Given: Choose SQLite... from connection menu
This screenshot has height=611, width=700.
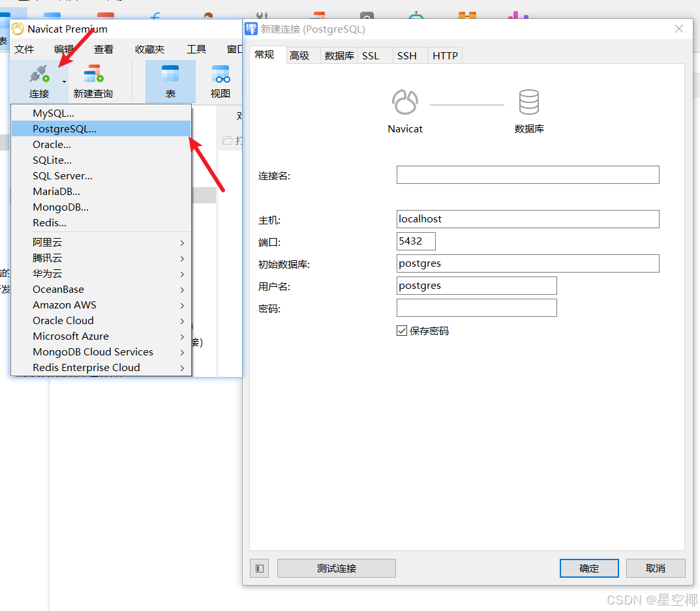Looking at the screenshot, I should pyautogui.click(x=101, y=160).
